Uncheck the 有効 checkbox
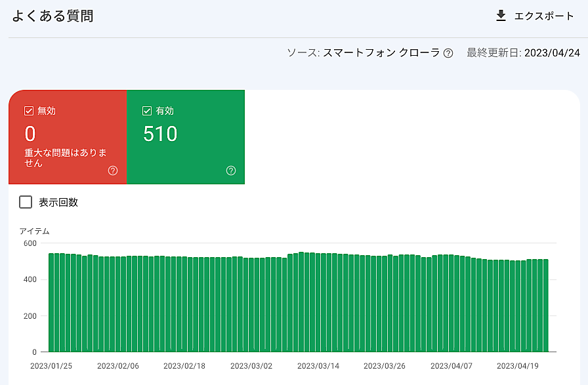This screenshot has width=588, height=385. point(147,111)
